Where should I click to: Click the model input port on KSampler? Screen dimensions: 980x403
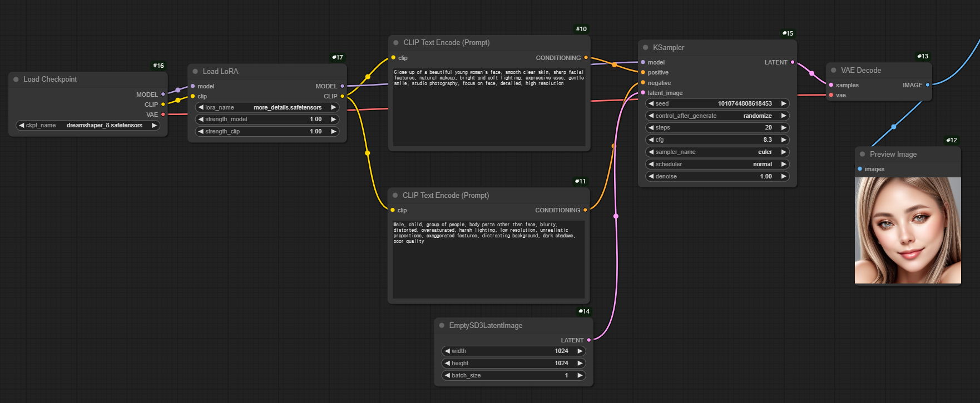click(x=643, y=62)
